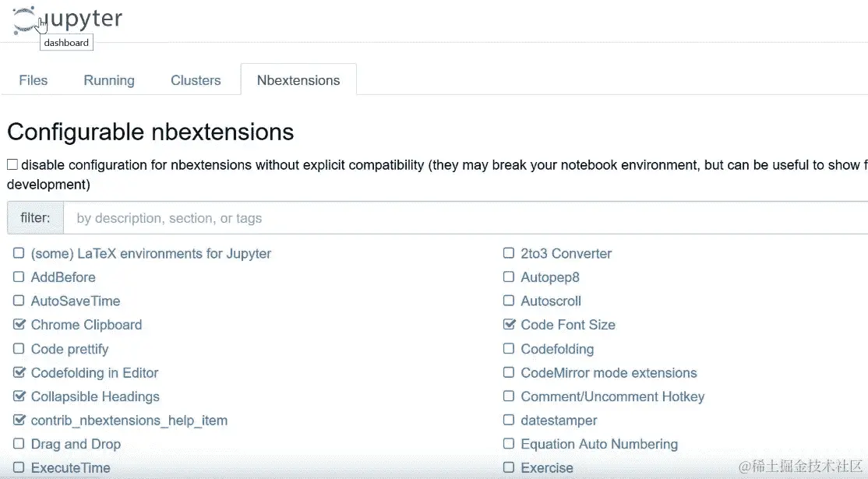The image size is (868, 479).
Task: Enable the AddBefore extension checkbox
Action: (x=19, y=277)
